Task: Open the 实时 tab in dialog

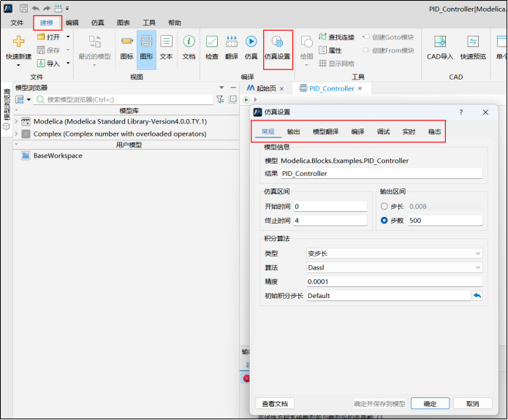Action: click(409, 131)
